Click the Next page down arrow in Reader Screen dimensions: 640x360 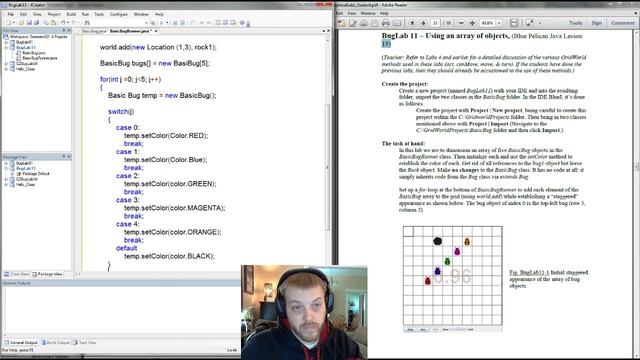pos(423,23)
